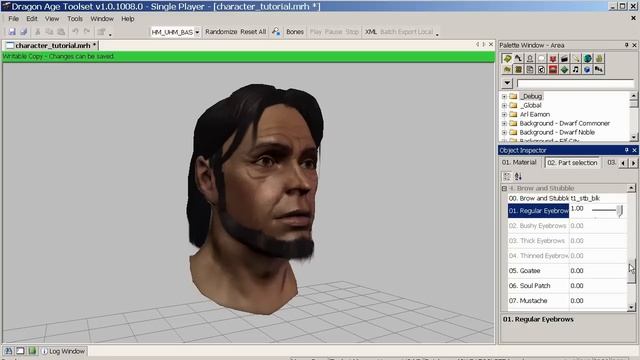Select the olive hut palette icon, second row

point(507,69)
